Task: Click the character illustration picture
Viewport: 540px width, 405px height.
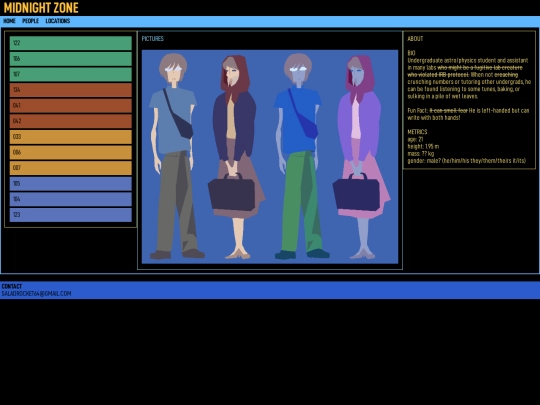Action: [x=270, y=157]
